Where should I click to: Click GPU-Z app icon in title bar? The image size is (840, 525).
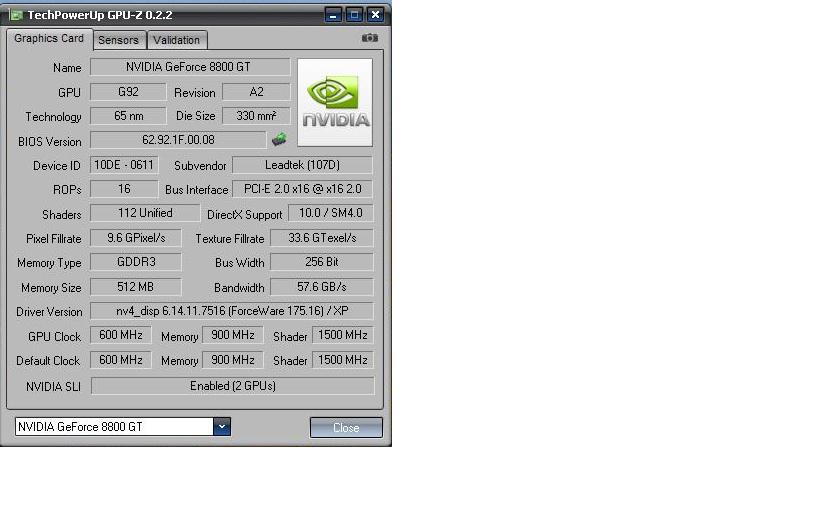[16, 14]
